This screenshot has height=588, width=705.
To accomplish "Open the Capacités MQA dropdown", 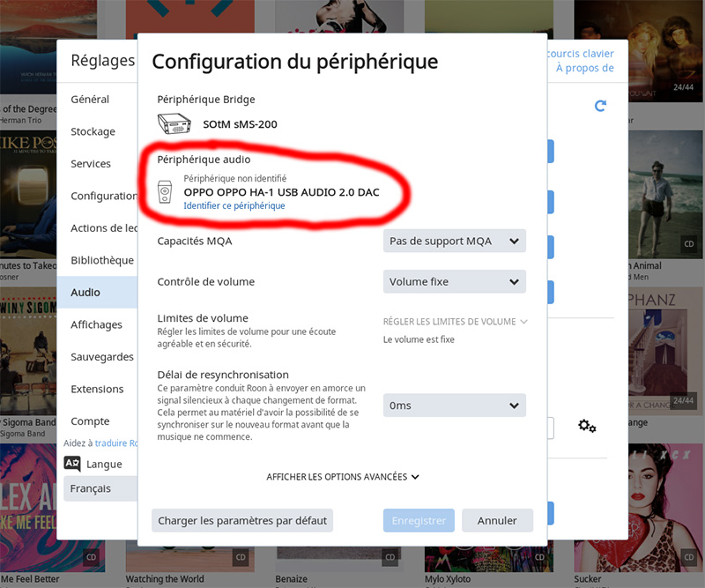I will pyautogui.click(x=454, y=242).
